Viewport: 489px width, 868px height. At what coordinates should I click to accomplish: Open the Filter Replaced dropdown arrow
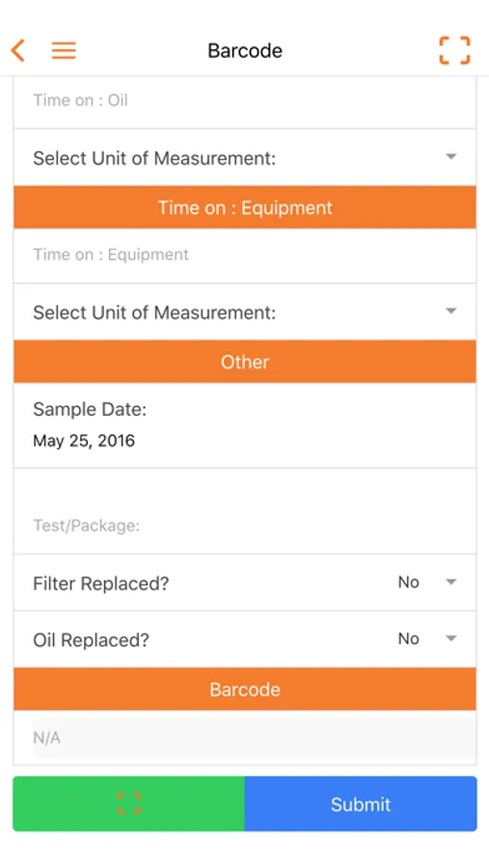click(x=451, y=582)
